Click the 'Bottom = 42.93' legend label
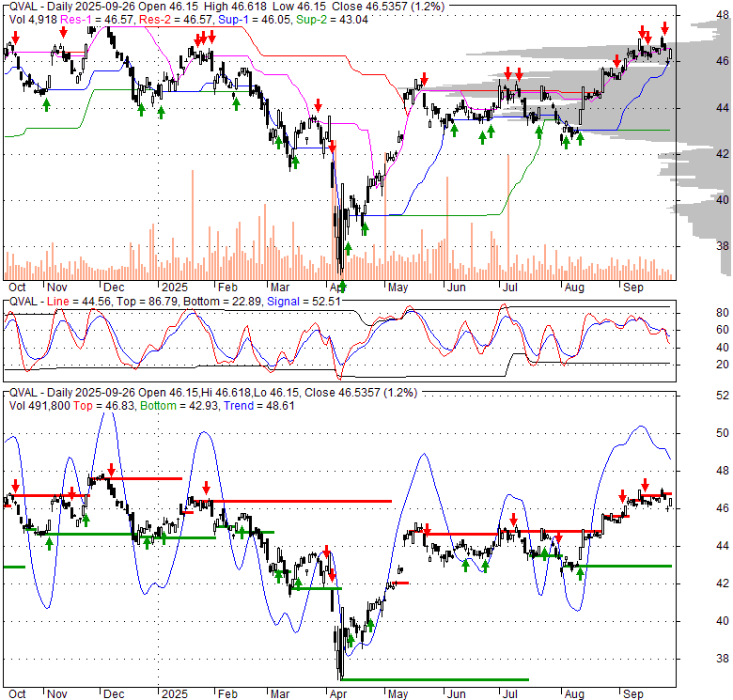Screen dimensions: 733x700 tap(179, 406)
